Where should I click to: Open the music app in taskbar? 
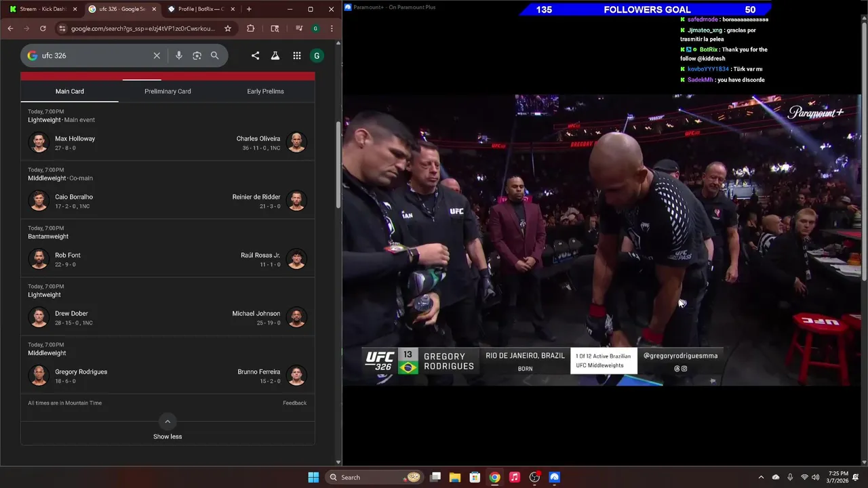515,477
